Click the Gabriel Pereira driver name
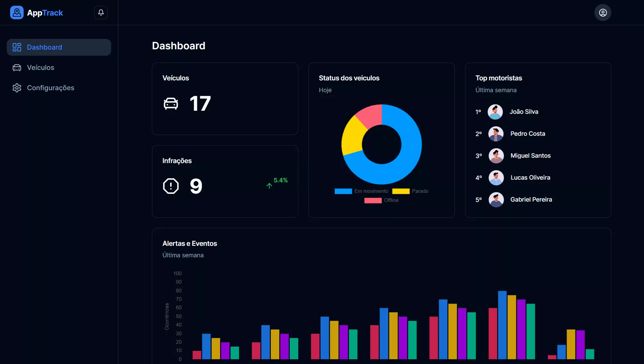 tap(531, 200)
